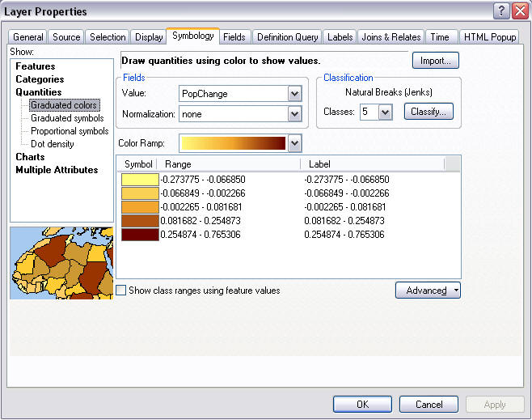Click the Import button
Screen dimensions: 532x420
(x=436, y=61)
